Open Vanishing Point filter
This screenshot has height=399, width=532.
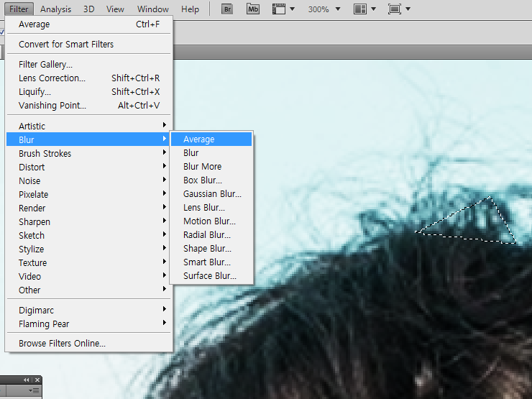pyautogui.click(x=88, y=106)
